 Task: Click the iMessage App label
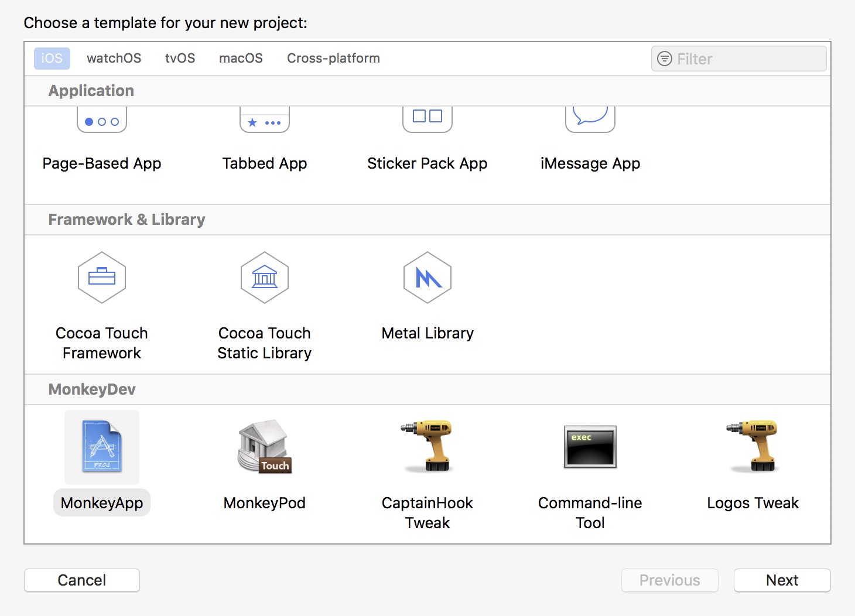(x=590, y=163)
